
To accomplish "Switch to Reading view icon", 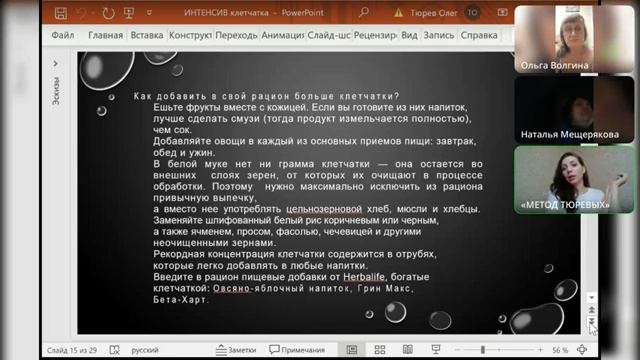I will pyautogui.click(x=407, y=349).
